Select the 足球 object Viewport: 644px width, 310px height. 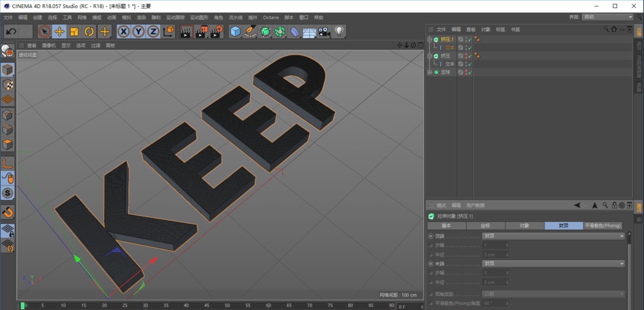(445, 72)
